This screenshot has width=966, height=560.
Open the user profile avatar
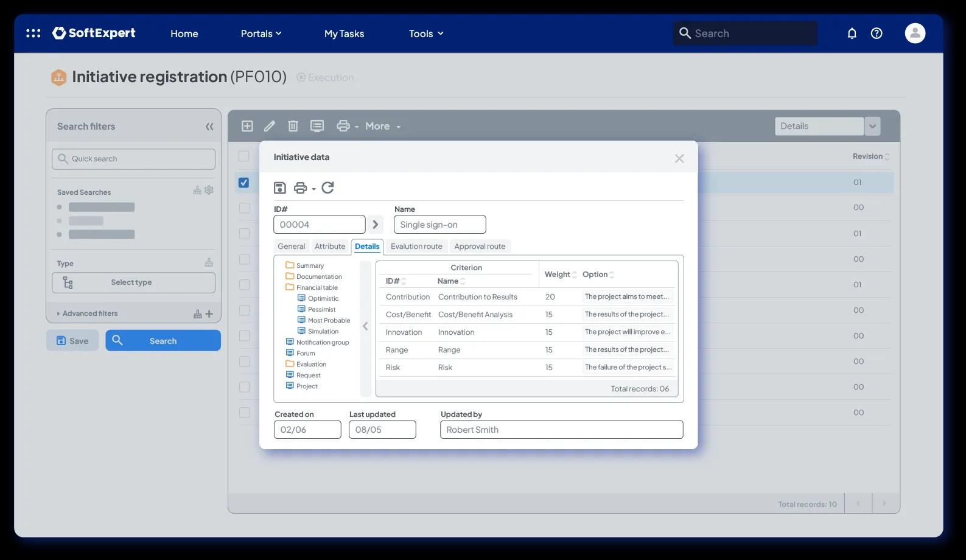[915, 33]
